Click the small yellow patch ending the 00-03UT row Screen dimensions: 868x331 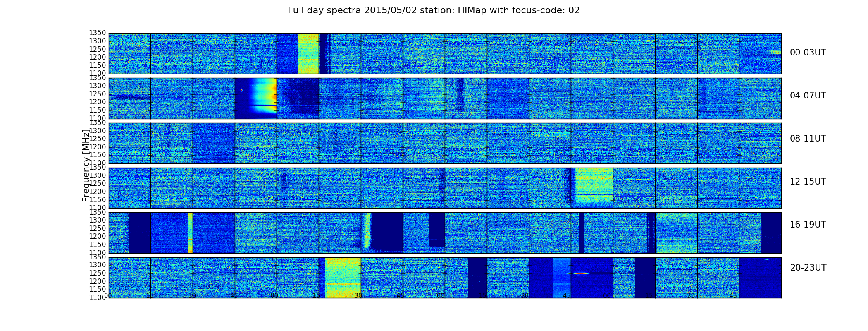point(776,53)
